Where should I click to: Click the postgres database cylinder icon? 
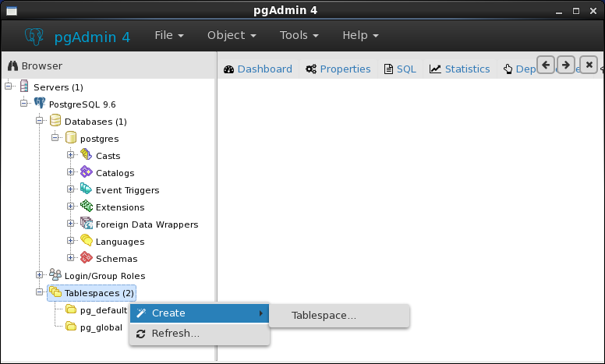71,137
